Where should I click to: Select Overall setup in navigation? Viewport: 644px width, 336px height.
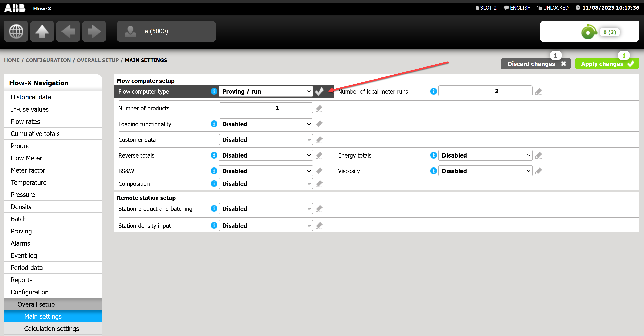click(x=53, y=304)
